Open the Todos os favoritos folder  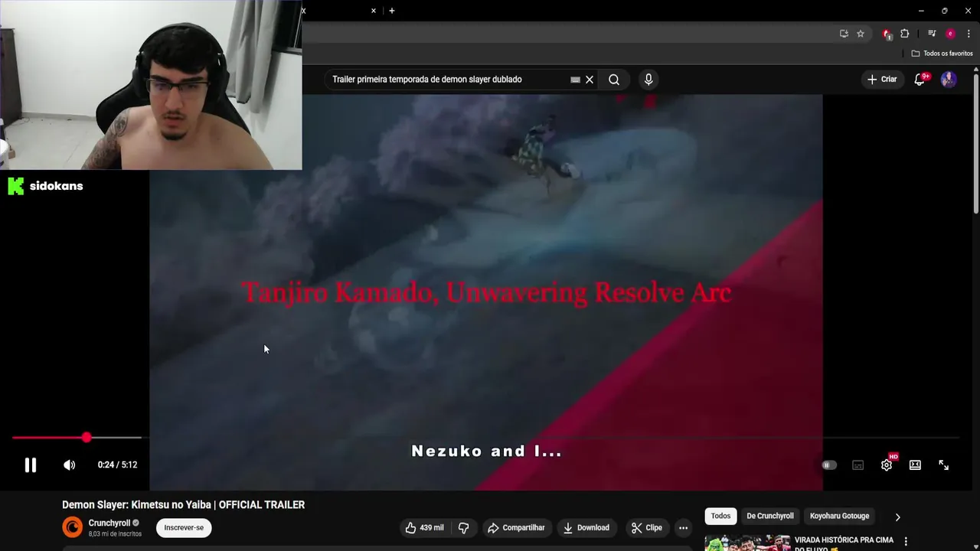point(942,54)
